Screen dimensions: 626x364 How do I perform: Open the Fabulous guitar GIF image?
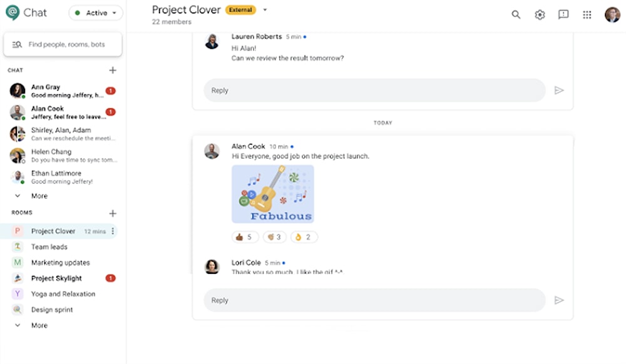(x=272, y=194)
